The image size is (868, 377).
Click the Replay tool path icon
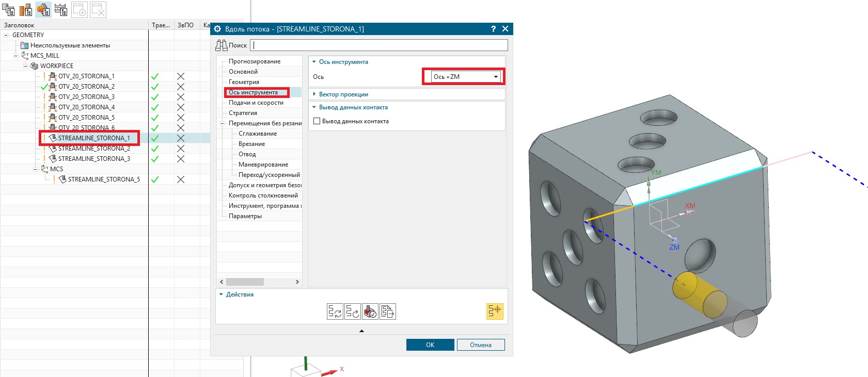(353, 312)
